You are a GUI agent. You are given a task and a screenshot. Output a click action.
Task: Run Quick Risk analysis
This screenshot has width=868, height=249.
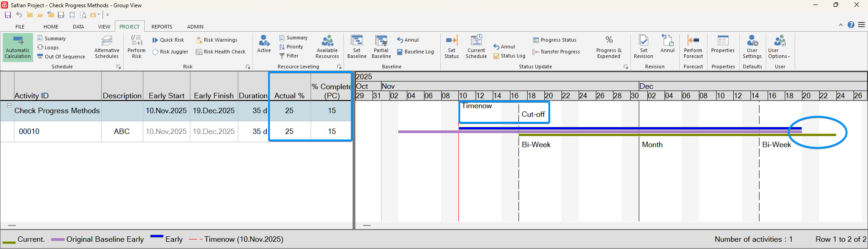168,40
